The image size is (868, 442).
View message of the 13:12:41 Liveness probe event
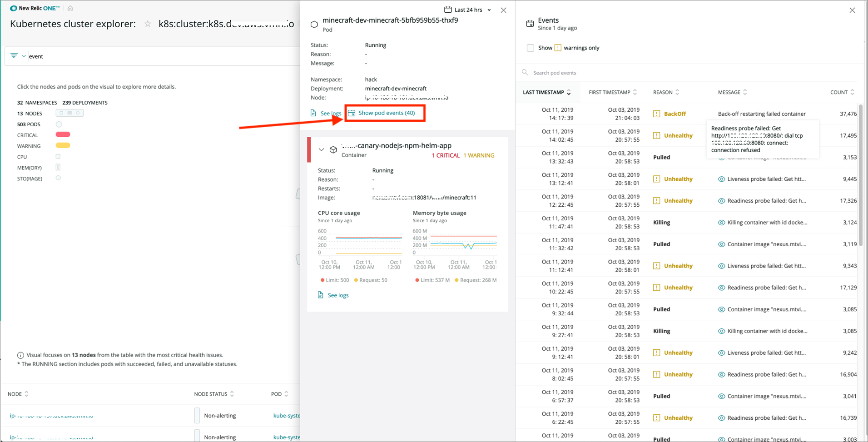(x=721, y=179)
